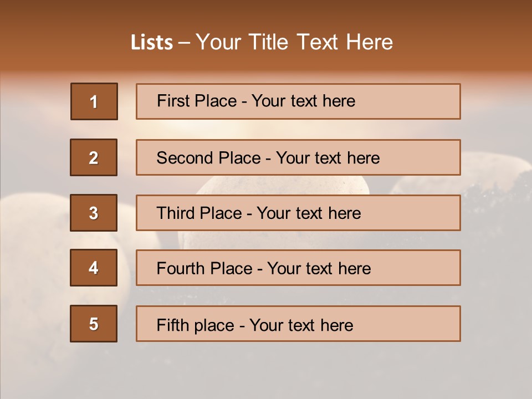Select the number 3 box

[x=94, y=213]
